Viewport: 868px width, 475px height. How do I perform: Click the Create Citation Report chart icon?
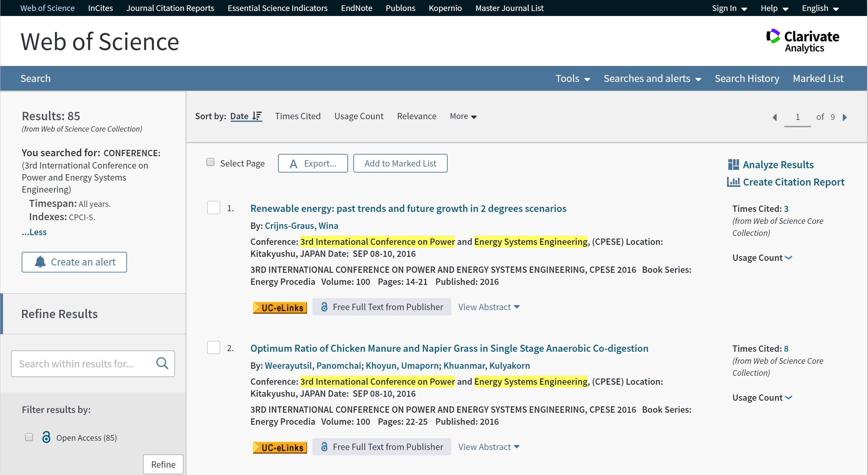point(733,182)
